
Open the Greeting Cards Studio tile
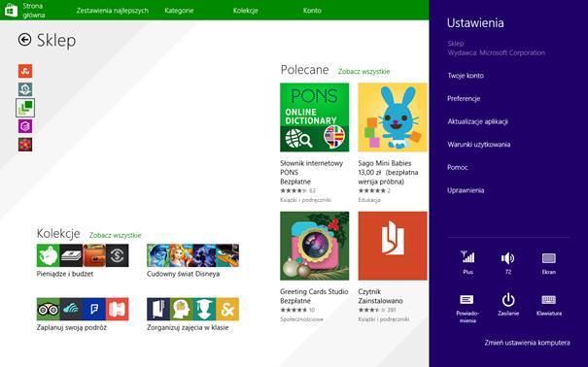tap(314, 246)
